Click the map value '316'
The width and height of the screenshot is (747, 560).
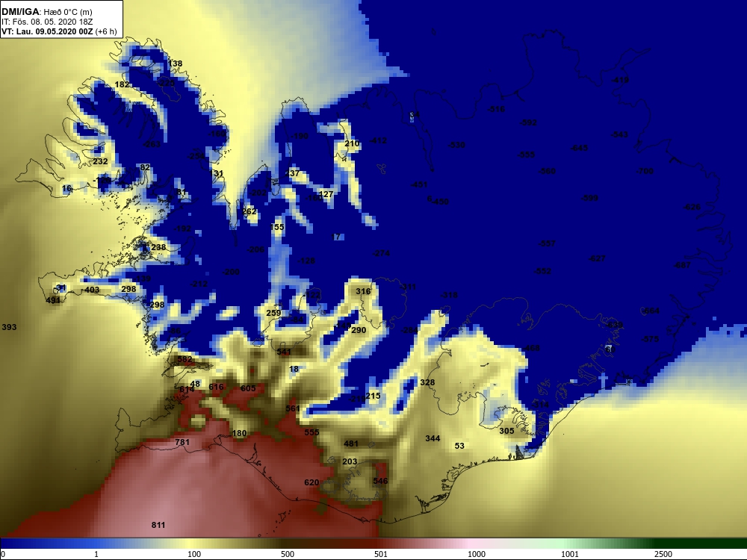click(363, 291)
